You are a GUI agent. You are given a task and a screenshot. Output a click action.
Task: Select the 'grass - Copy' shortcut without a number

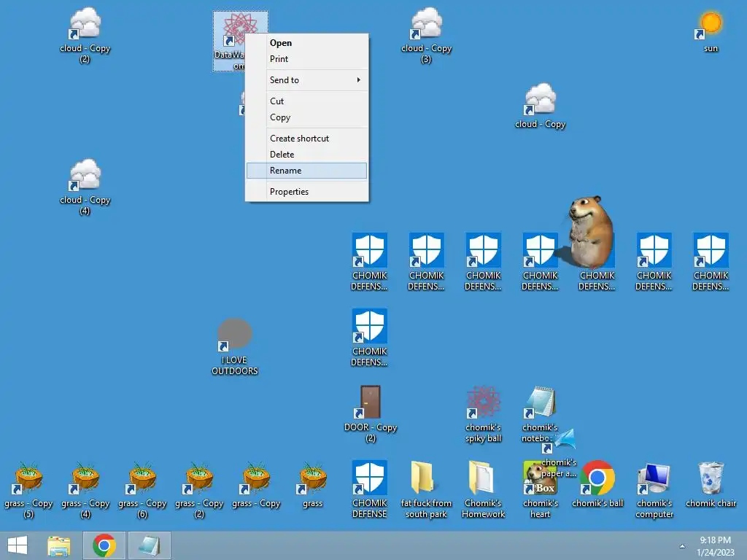pyautogui.click(x=256, y=485)
